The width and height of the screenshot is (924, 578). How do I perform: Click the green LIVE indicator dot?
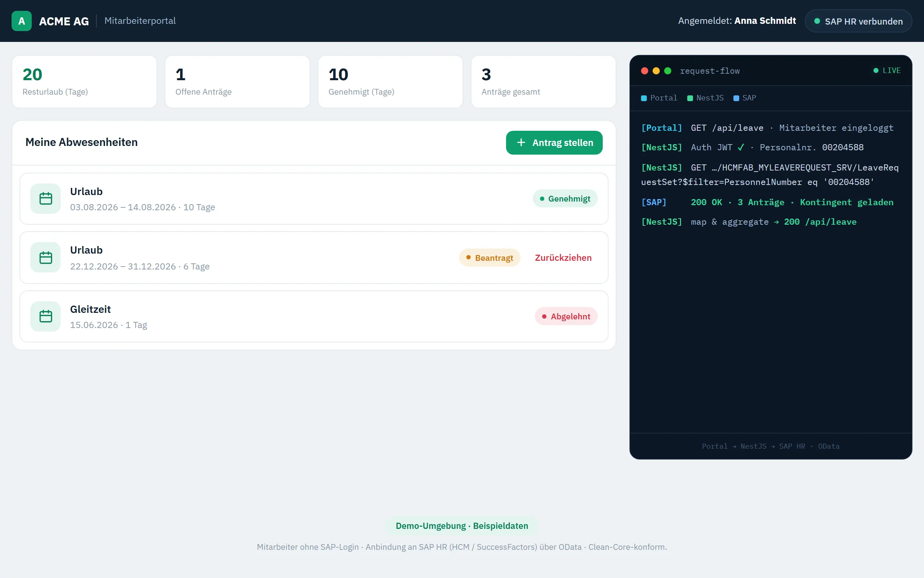coord(876,70)
